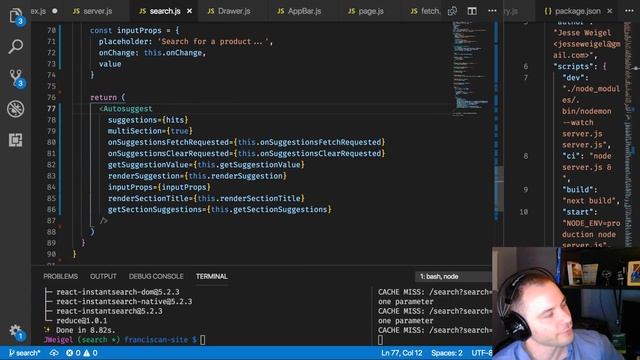Screen dimensions: 640x360
Task: Click 'Ln 77, Col 12' in status bar
Action: 401,353
